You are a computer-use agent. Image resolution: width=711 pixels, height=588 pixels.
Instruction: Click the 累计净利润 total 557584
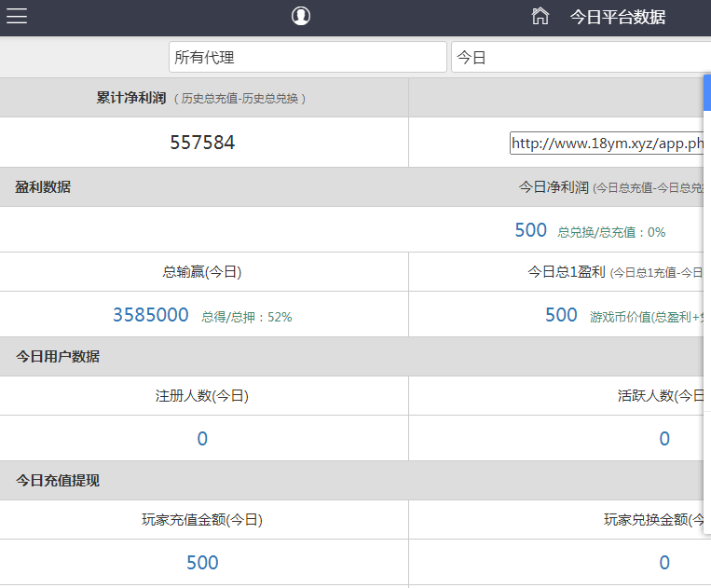[202, 143]
